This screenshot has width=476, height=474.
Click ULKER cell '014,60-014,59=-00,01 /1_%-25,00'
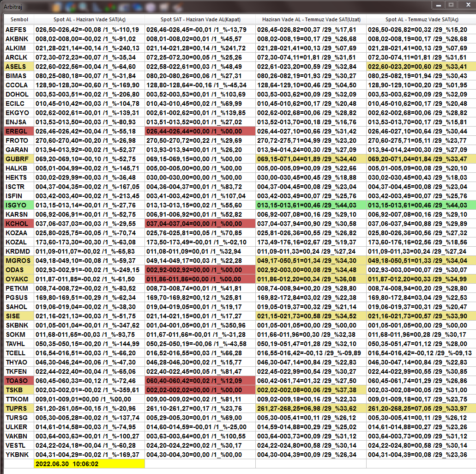pos(200,427)
